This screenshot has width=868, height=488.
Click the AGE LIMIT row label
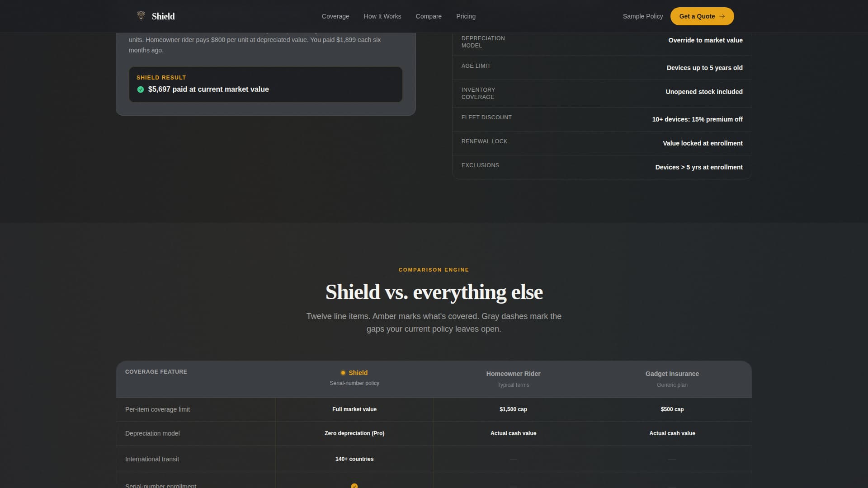click(476, 66)
